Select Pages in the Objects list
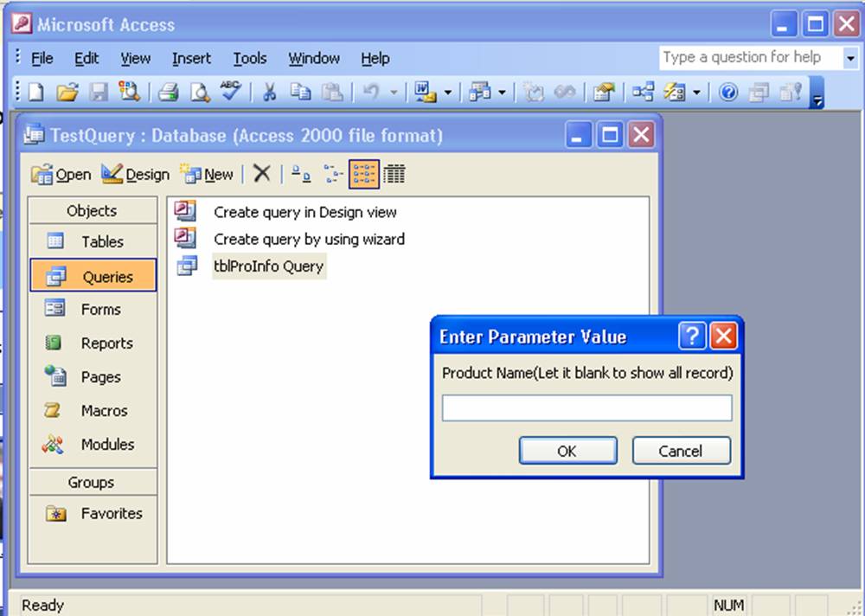865x616 pixels. pos(93,377)
